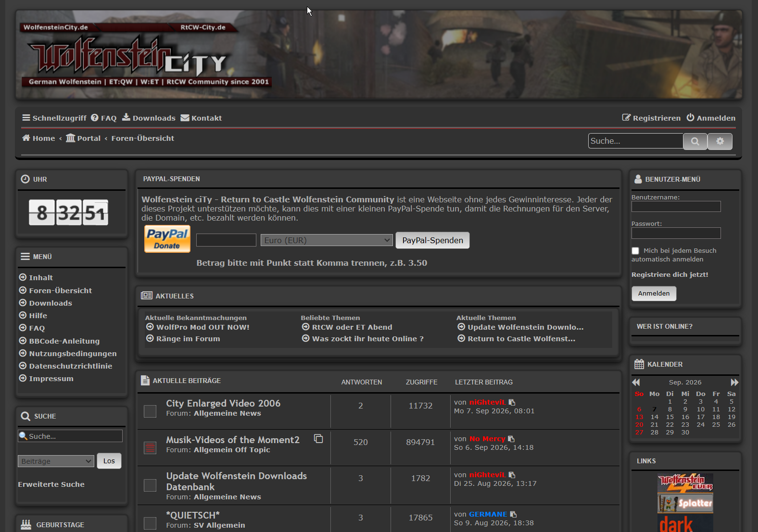
Task: Go to previous month in the calendar
Action: click(x=636, y=382)
